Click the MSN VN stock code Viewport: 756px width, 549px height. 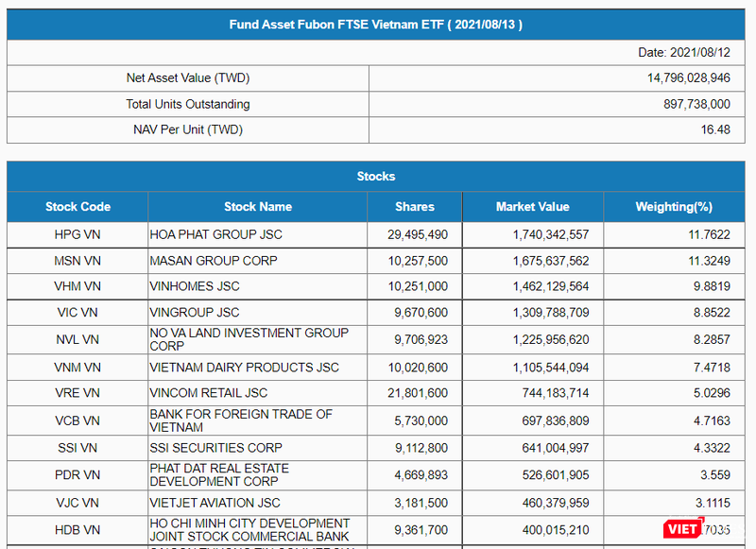76,260
